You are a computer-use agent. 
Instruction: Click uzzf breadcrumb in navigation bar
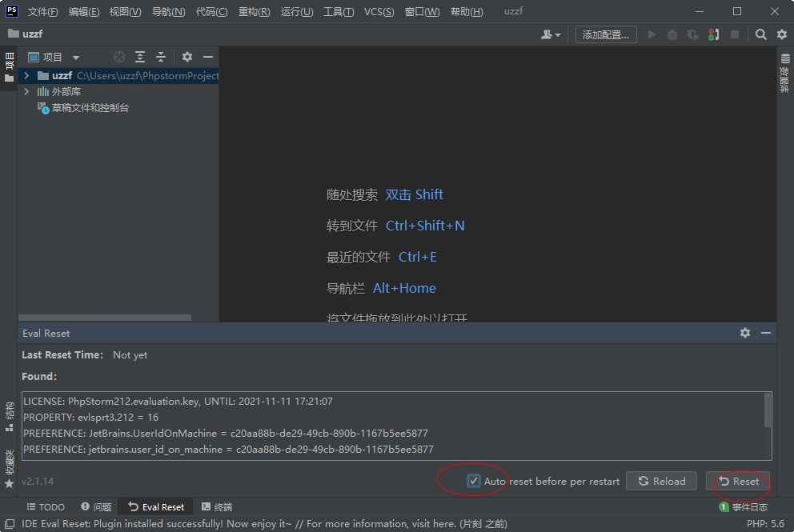pos(26,34)
